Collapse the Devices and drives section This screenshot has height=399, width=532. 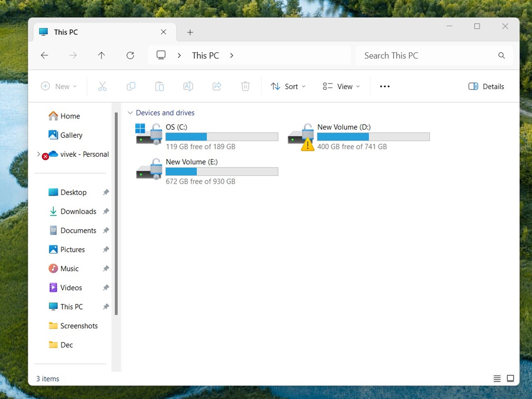[x=130, y=113]
